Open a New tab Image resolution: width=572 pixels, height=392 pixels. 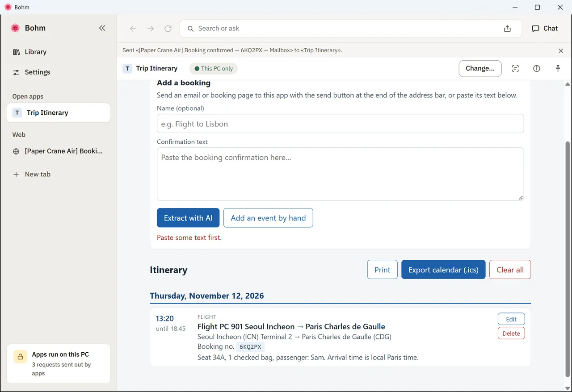click(x=59, y=174)
